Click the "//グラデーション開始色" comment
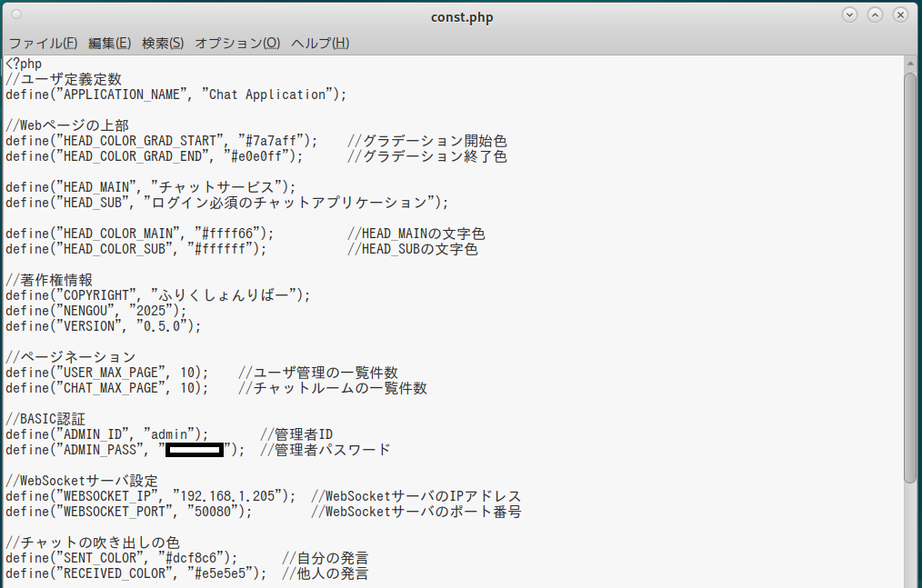 coord(426,141)
